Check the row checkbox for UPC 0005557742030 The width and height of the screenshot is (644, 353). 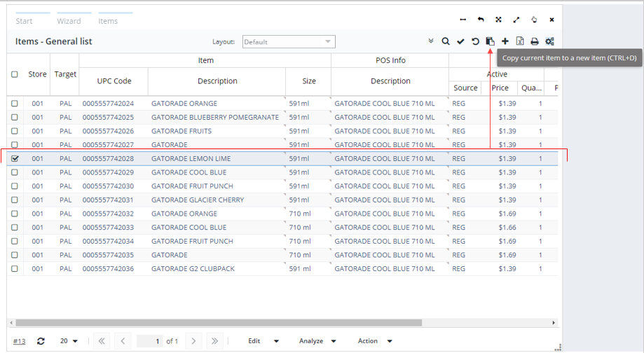[x=15, y=186]
